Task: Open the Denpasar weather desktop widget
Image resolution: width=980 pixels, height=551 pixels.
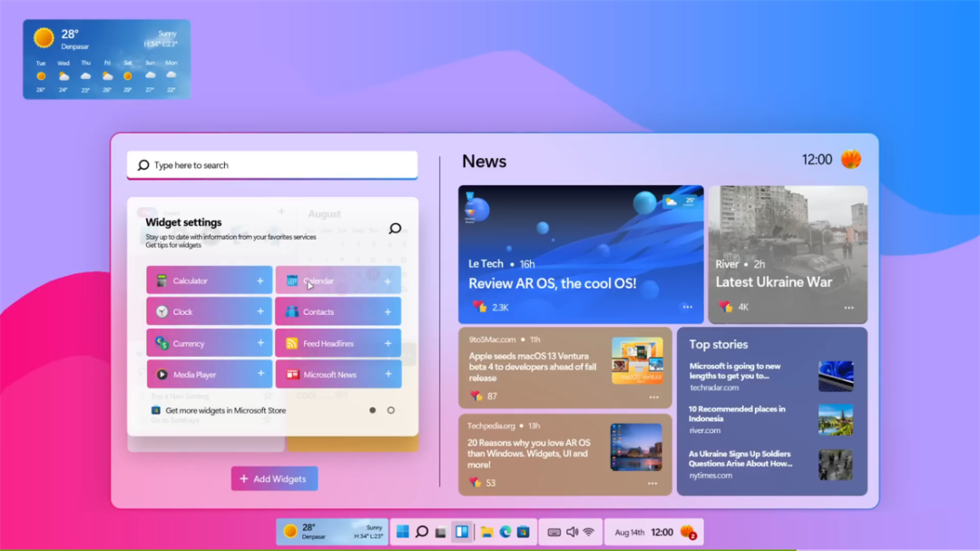Action: click(x=107, y=59)
